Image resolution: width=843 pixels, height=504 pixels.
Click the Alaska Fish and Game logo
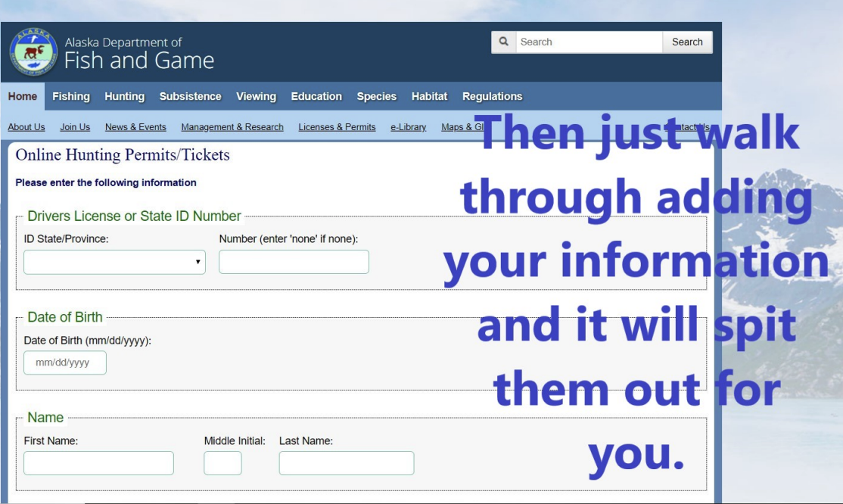33,52
